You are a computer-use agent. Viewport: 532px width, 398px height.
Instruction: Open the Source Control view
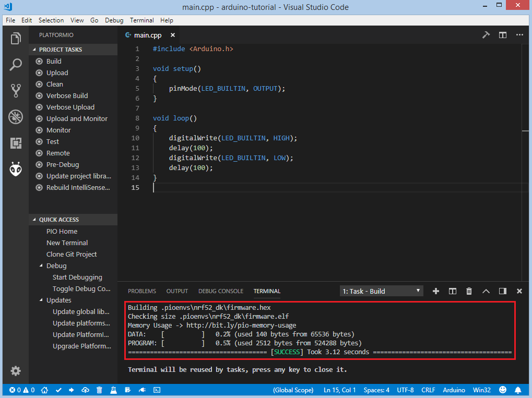(x=16, y=91)
